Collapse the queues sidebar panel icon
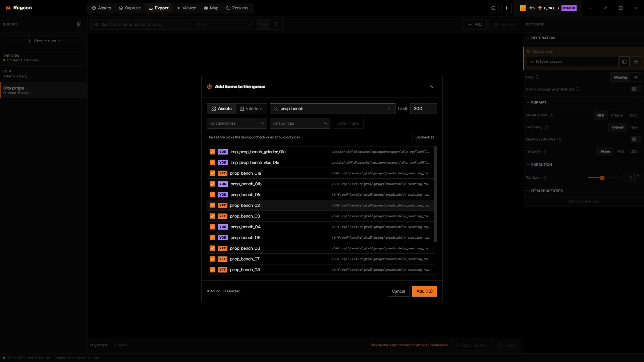Screen dimensions: 644x362 point(79,24)
